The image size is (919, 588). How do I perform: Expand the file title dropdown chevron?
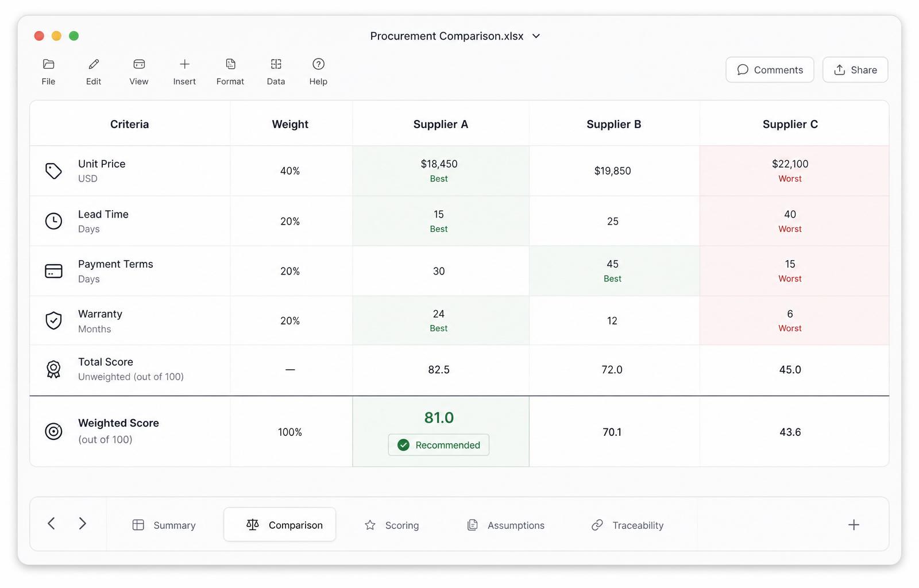536,36
